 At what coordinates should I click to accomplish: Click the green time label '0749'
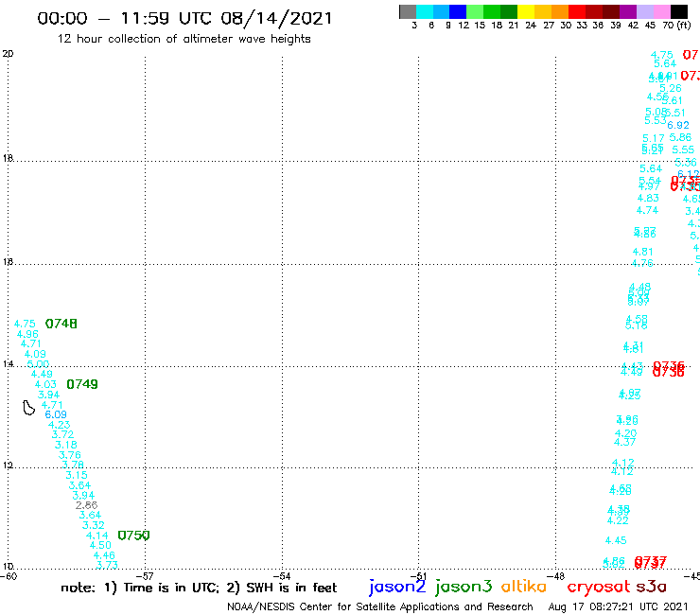coord(82,384)
